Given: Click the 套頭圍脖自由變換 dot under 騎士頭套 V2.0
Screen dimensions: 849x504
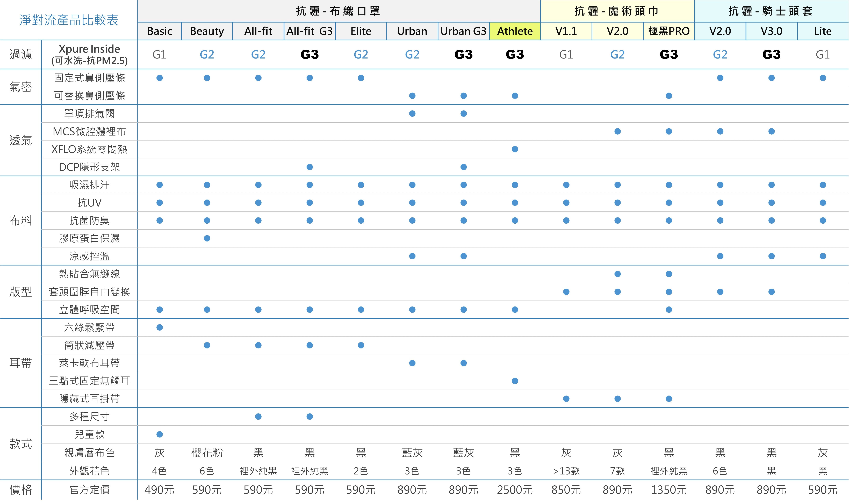Looking at the screenshot, I should [720, 292].
